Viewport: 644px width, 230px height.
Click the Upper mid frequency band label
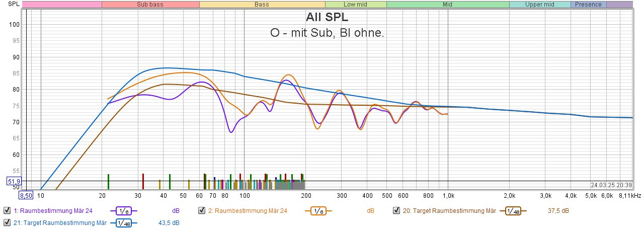539,5
